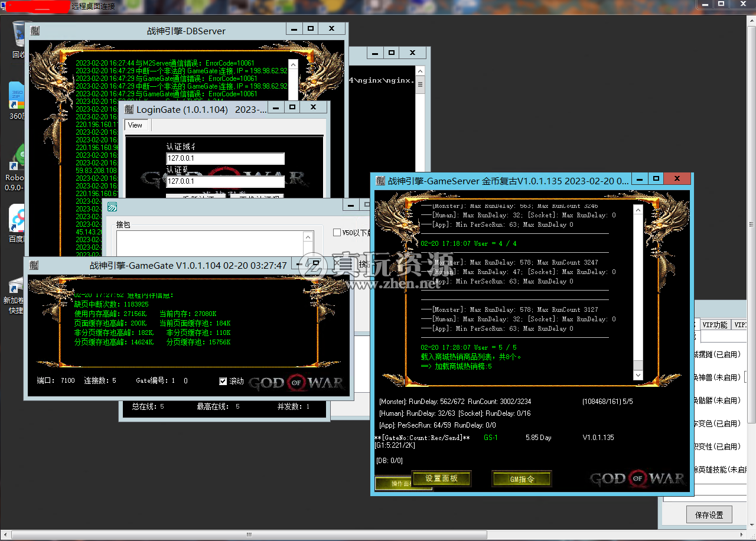Maximize the LoginGate window
The height and width of the screenshot is (541, 756).
[x=292, y=107]
